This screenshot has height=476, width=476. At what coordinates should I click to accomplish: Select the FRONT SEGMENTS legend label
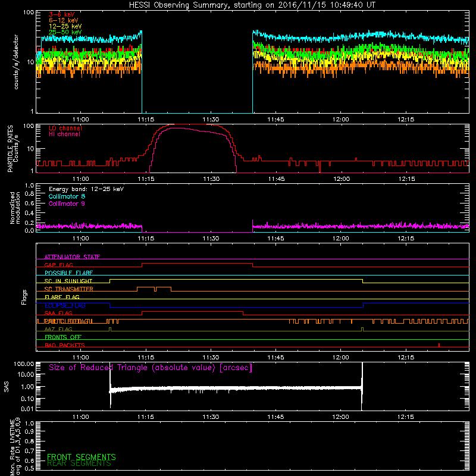click(x=82, y=457)
